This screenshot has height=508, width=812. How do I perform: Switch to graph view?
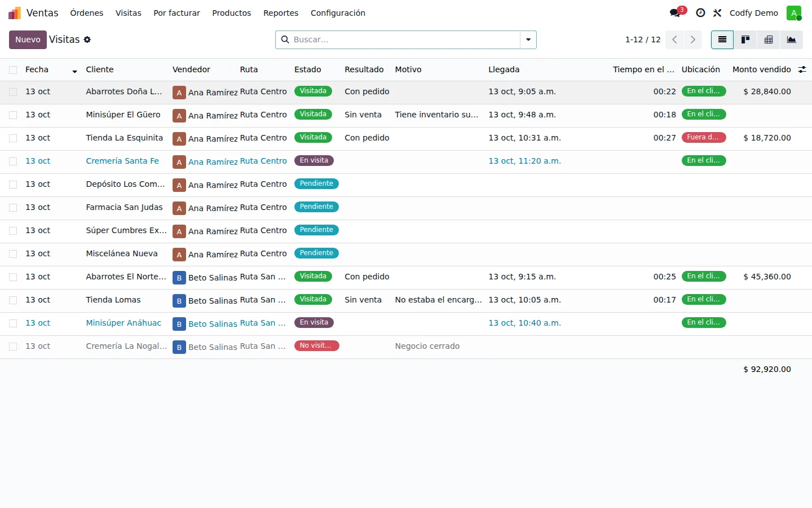pos(792,40)
